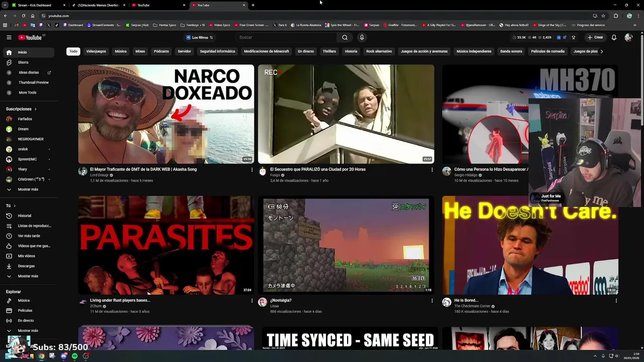Open NEGROGAYMER channel subscription
Viewport: 644px width, 362px height.
[x=28, y=139]
